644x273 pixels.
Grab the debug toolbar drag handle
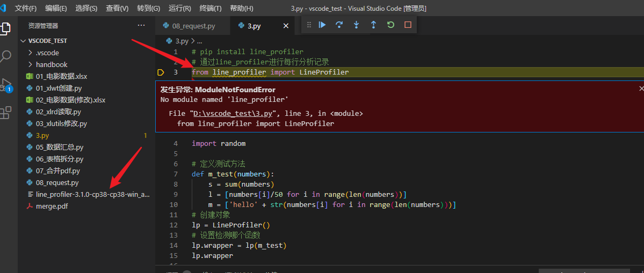(309, 25)
